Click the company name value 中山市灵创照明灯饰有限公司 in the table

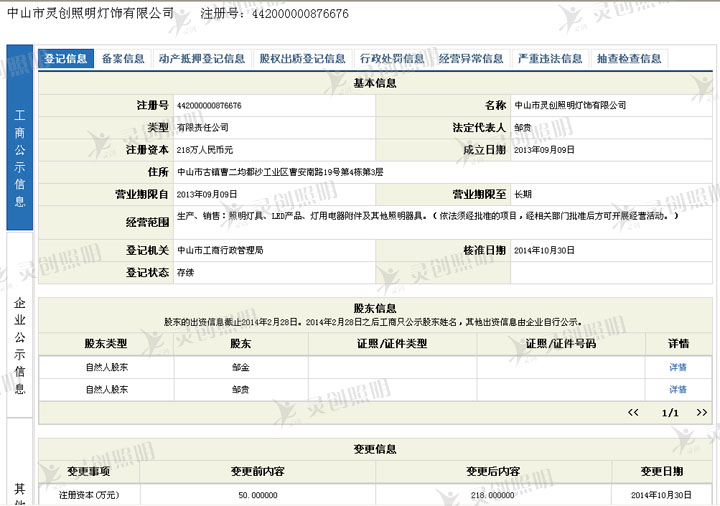click(570, 105)
